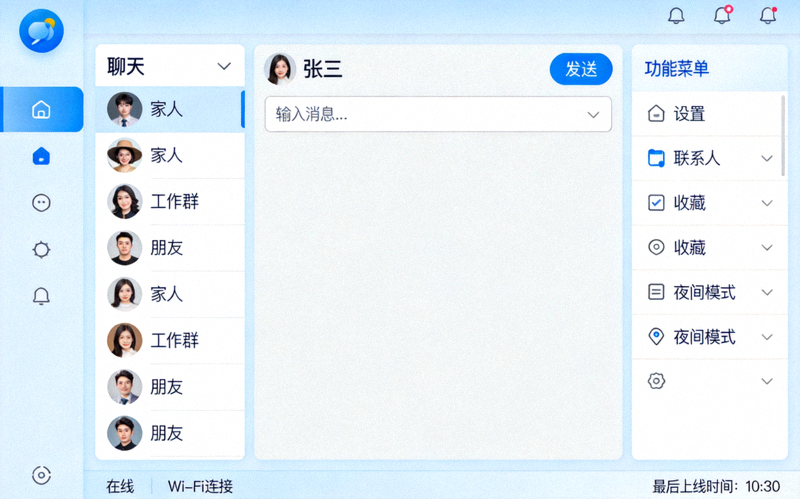
Task: Click the blue chat app logo
Action: (41, 31)
